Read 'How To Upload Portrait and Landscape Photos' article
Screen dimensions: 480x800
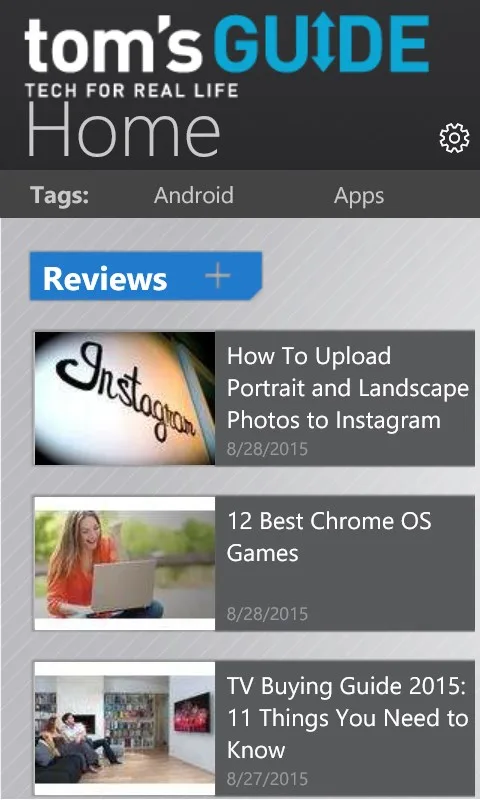[x=347, y=388]
